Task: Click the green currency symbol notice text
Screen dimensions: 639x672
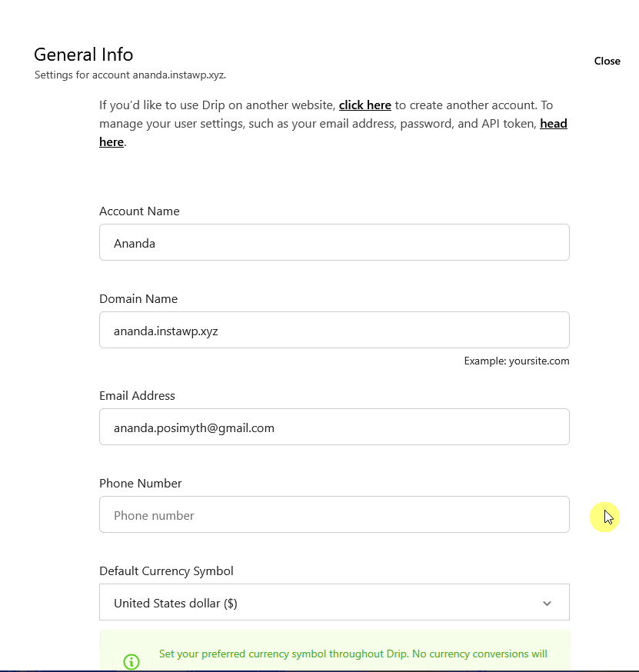Action: click(352, 654)
